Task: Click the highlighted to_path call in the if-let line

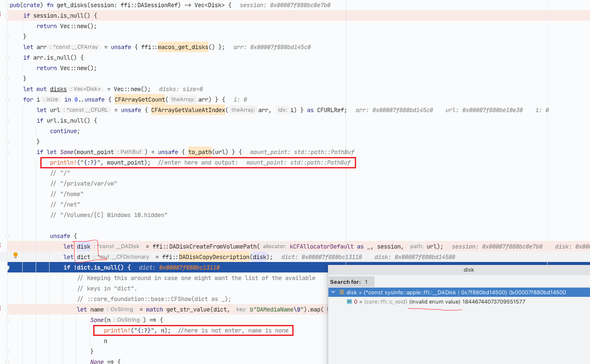Action: (x=200, y=152)
